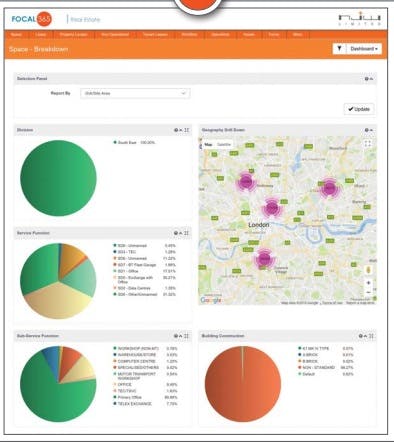Open Division panel settings gear icon

tap(176, 130)
